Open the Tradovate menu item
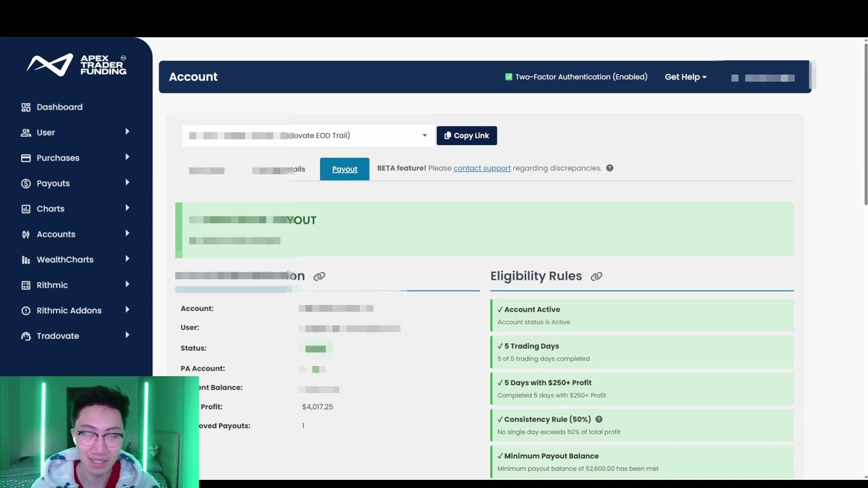The height and width of the screenshot is (488, 868). pyautogui.click(x=58, y=336)
